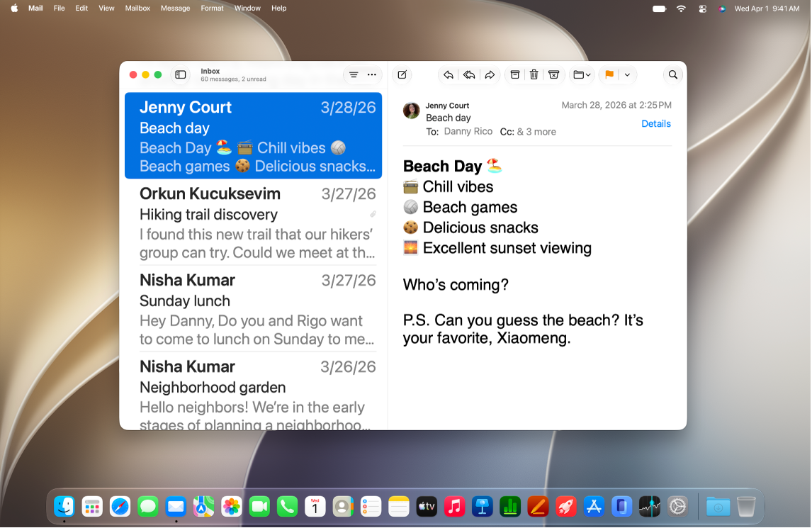
Task: Flag the message with the orange flag
Action: [609, 74]
